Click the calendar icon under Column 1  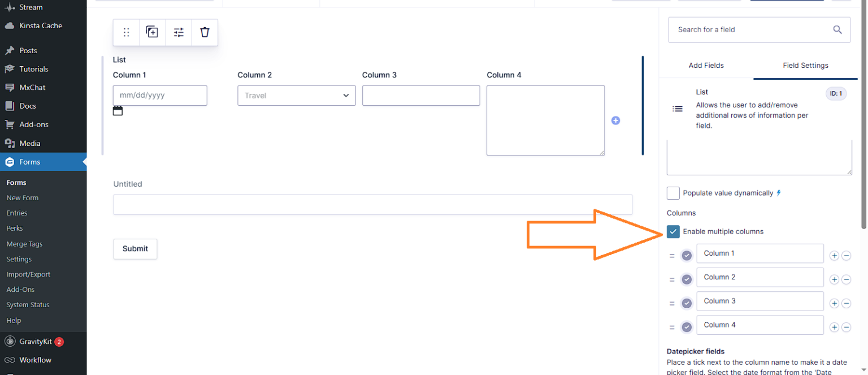[118, 110]
